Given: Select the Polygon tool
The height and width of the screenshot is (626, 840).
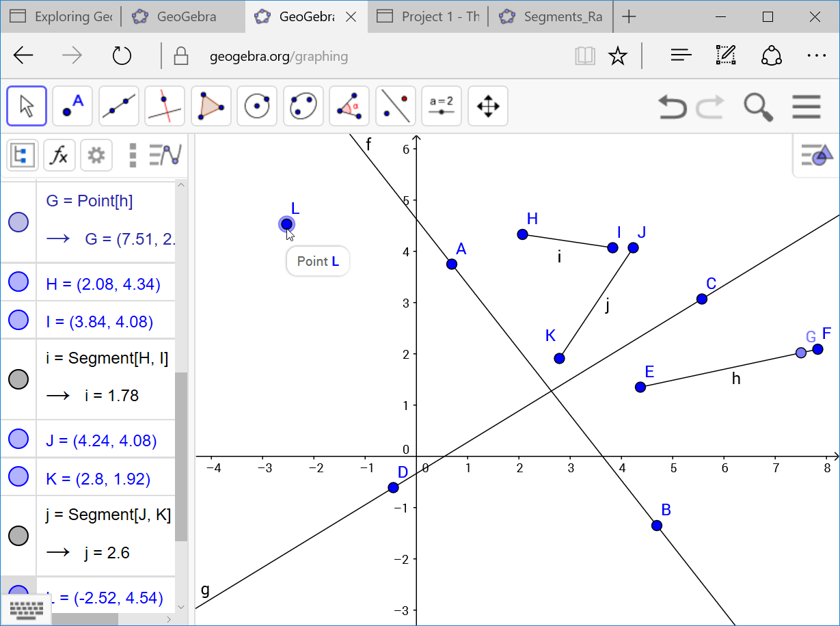Looking at the screenshot, I should tap(211, 106).
